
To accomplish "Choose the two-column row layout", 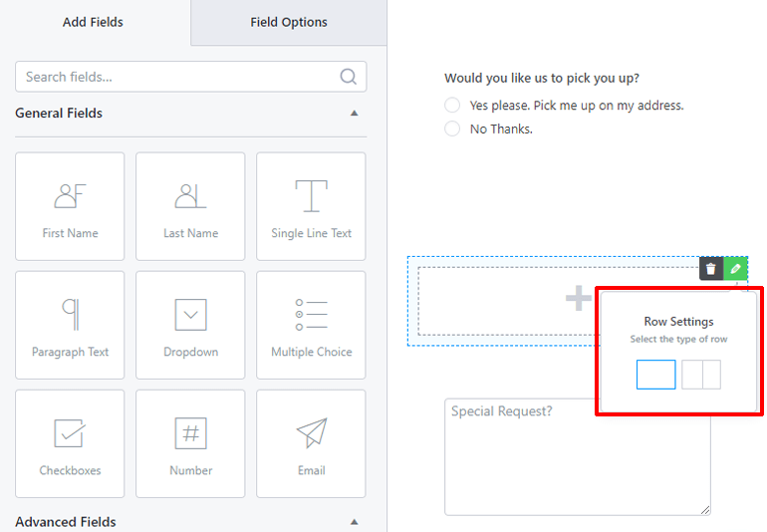I will pos(701,375).
